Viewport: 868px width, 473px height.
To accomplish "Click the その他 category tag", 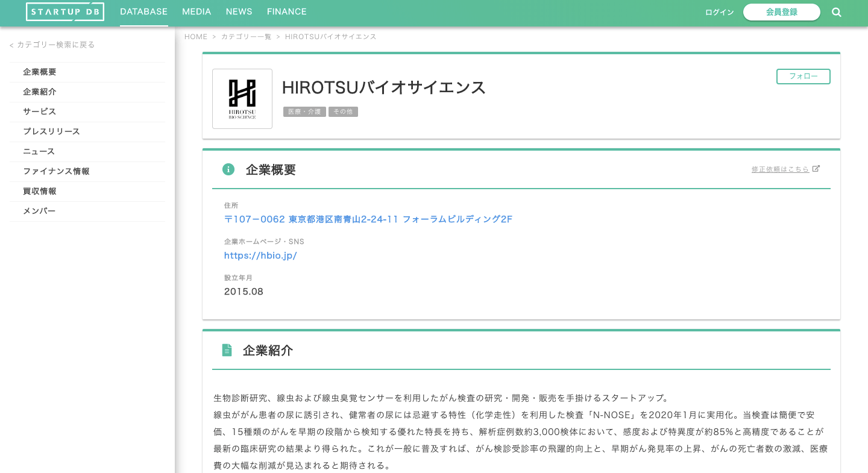I will pos(343,112).
